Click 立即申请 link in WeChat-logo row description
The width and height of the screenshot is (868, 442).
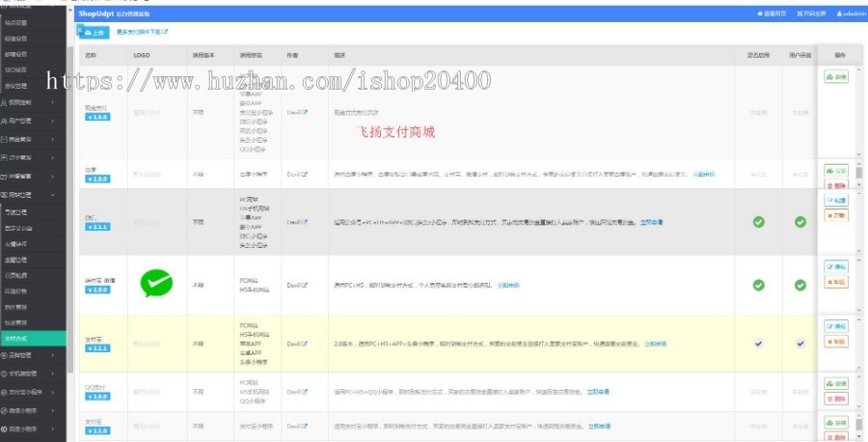tap(508, 286)
